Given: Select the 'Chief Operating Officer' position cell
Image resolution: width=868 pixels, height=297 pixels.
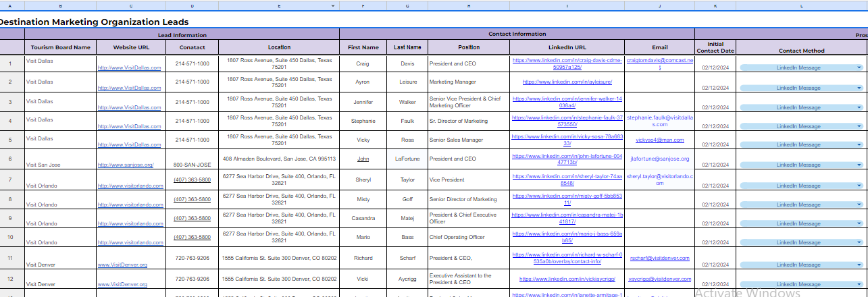Looking at the screenshot, I should pos(469,237).
